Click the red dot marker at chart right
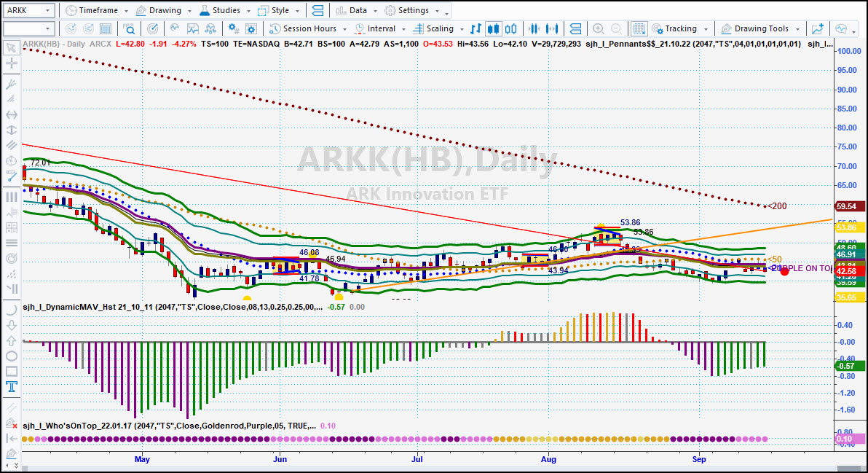This screenshot has width=868, height=473. tap(784, 271)
